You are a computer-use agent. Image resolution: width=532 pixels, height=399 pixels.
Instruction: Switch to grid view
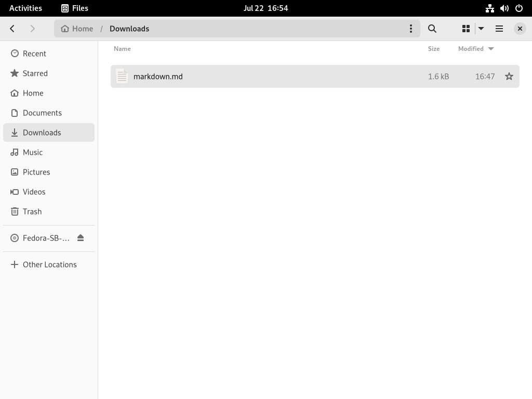click(x=466, y=29)
